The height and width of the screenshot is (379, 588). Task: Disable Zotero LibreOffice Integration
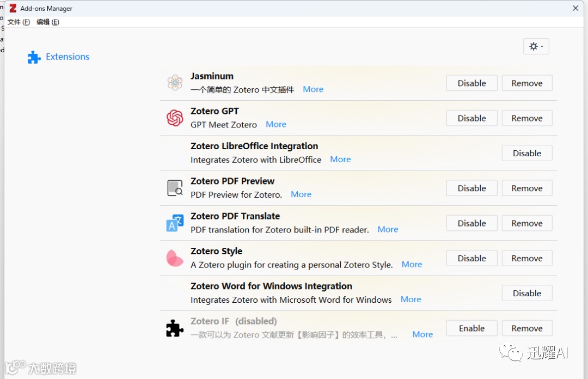(x=526, y=153)
